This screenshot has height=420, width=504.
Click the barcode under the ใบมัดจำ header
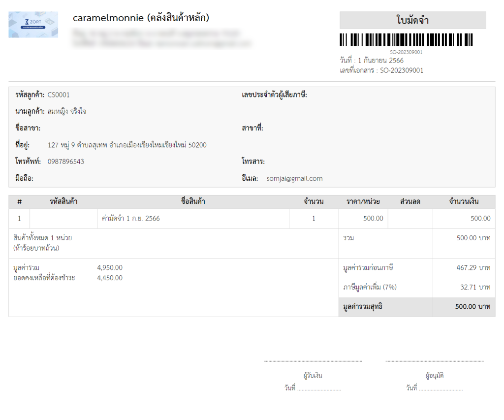[x=406, y=40]
